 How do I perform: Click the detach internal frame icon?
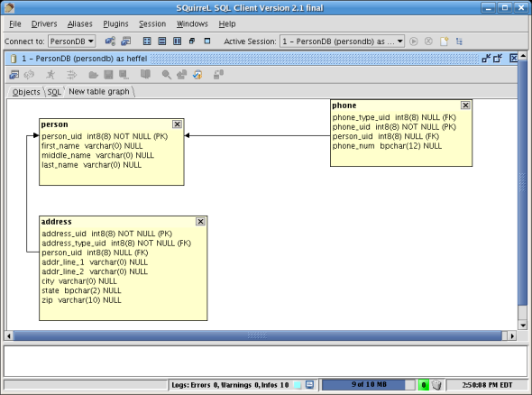click(498, 59)
